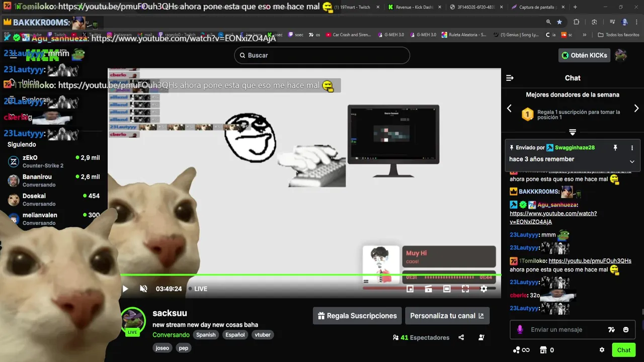Show more bookmarks with double chevron
The height and width of the screenshot is (362, 644).
(x=584, y=35)
